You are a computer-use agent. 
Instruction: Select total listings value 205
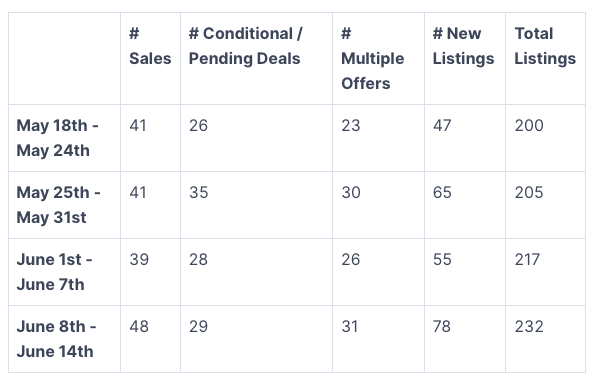[x=529, y=192]
